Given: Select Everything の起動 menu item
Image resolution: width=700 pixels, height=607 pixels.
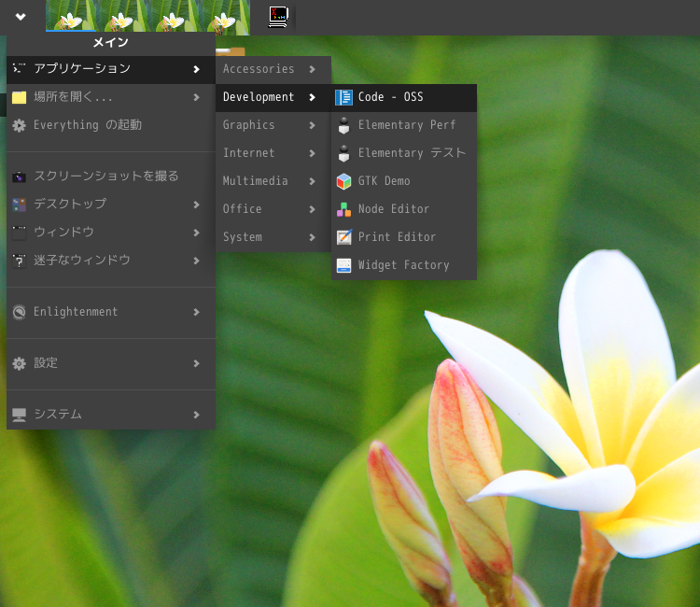Looking at the screenshot, I should tap(87, 125).
